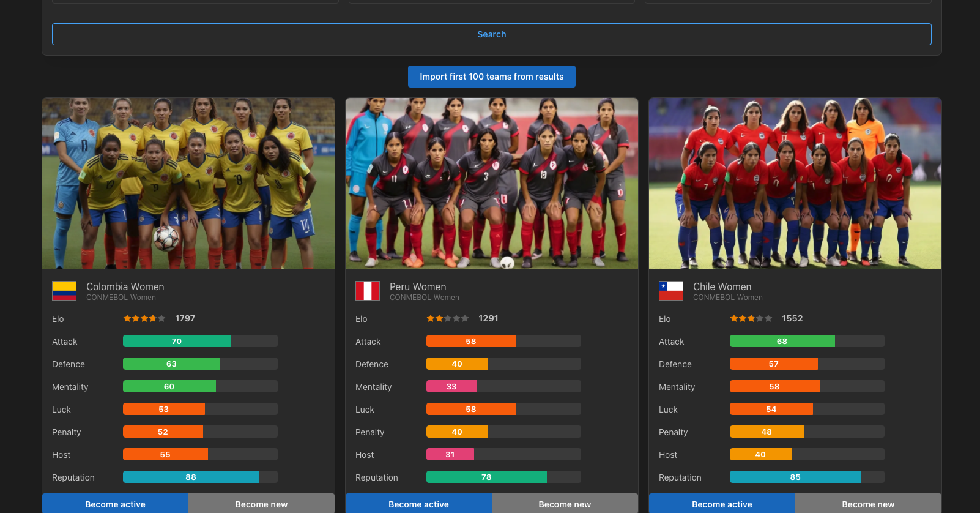This screenshot has height=513, width=980.
Task: Click the Colombia flag icon
Action: tap(64, 291)
